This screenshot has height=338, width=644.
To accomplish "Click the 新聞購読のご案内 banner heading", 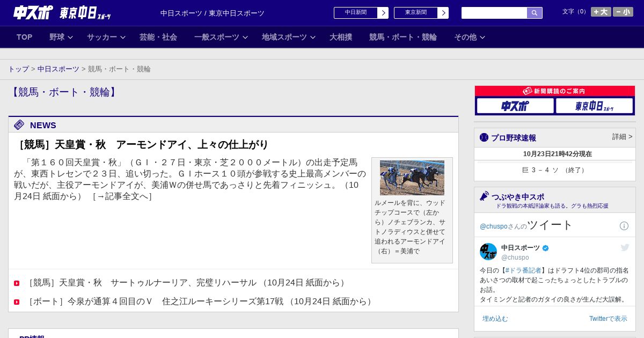I will point(555,91).
